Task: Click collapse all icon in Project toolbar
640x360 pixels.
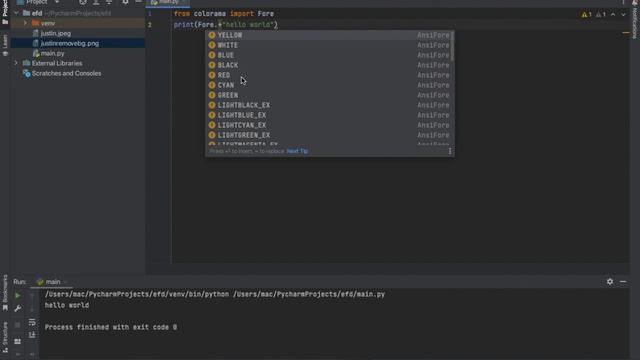Action: (109, 2)
